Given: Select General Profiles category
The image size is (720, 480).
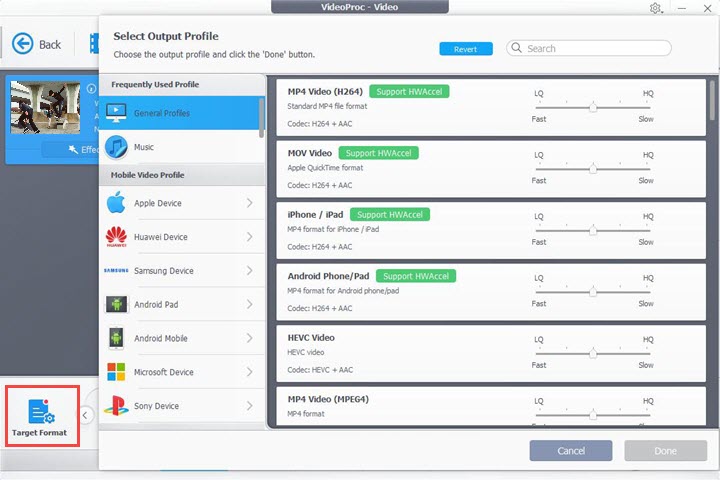Looking at the screenshot, I should point(180,113).
